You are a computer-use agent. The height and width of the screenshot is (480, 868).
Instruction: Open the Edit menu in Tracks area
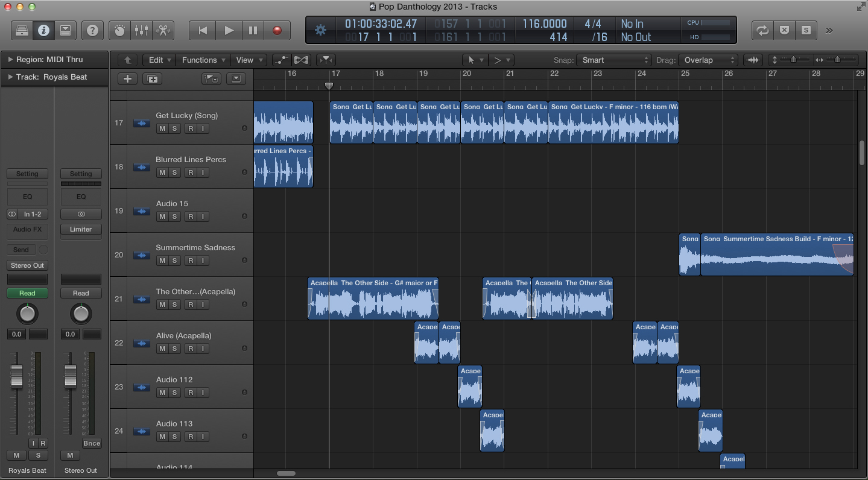tap(160, 60)
